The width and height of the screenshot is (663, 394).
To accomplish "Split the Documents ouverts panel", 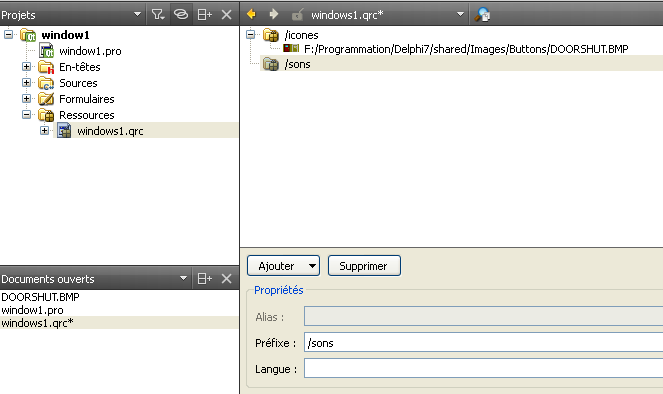I will [205, 278].
